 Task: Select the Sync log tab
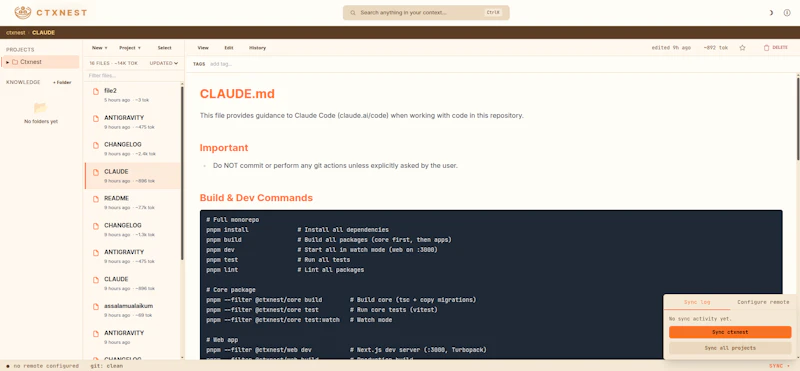point(697,302)
